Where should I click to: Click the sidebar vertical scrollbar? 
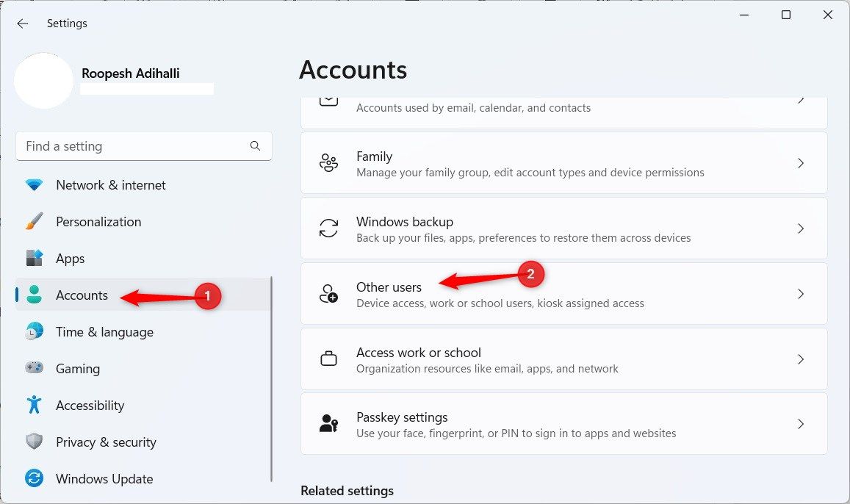click(x=271, y=379)
